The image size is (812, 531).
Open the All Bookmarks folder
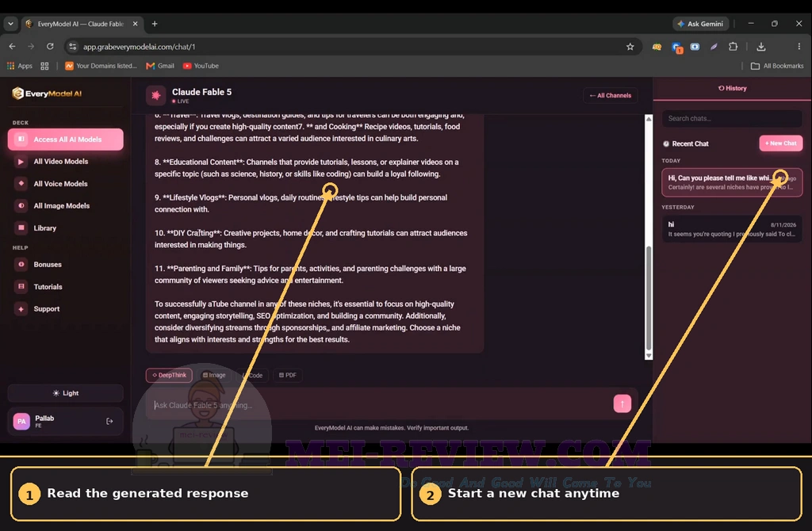coord(777,66)
